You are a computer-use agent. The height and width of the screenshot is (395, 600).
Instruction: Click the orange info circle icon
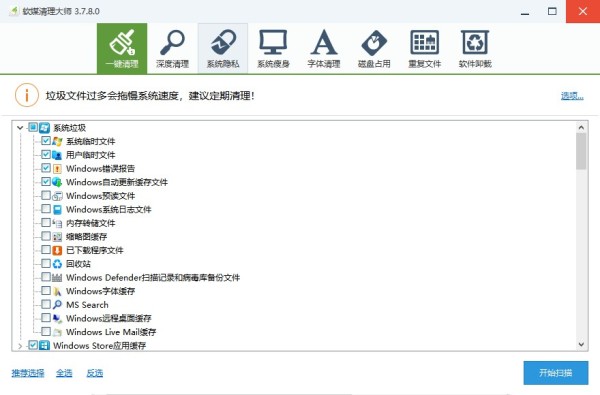[26, 95]
